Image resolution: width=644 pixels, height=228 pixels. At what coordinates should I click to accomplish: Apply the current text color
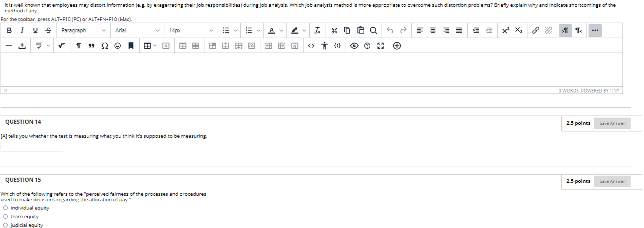coord(272,30)
